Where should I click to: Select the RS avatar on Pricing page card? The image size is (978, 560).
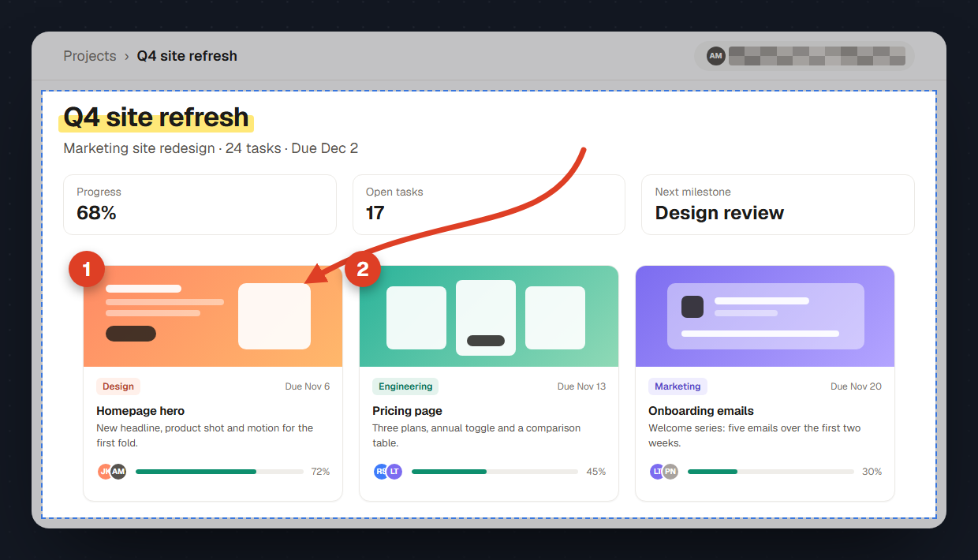pyautogui.click(x=380, y=472)
